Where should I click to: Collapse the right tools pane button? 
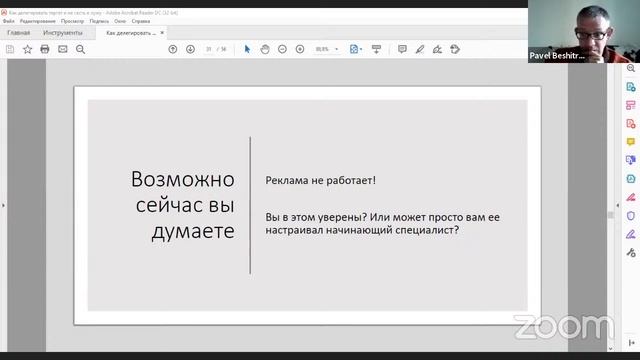pyautogui.click(x=631, y=343)
